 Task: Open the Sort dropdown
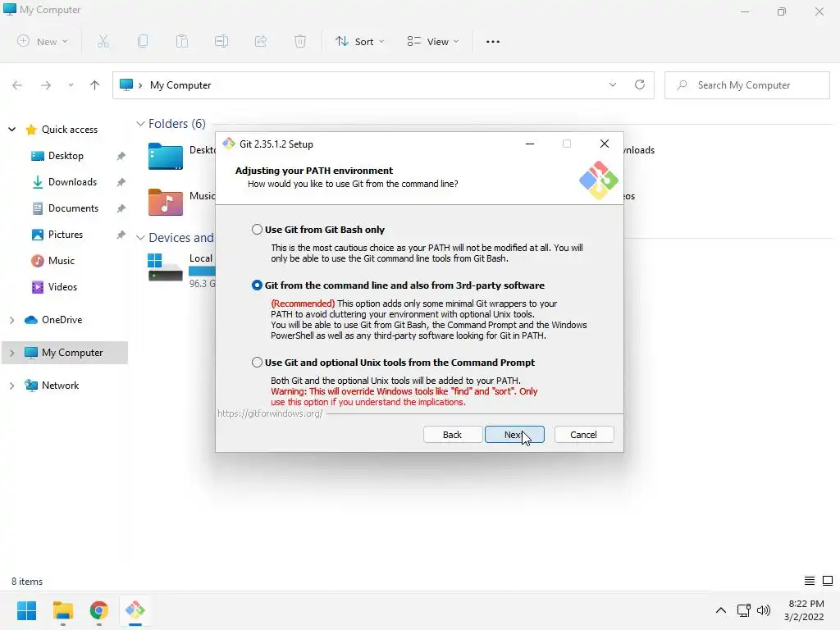359,41
